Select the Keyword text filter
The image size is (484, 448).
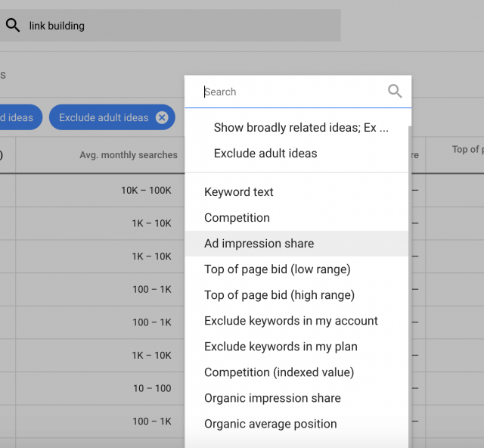point(239,192)
